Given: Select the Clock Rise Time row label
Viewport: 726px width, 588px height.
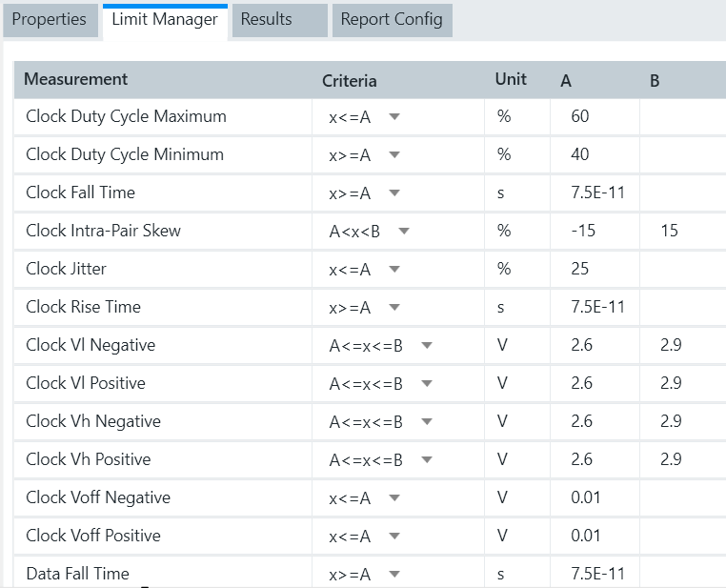Looking at the screenshot, I should click(83, 307).
